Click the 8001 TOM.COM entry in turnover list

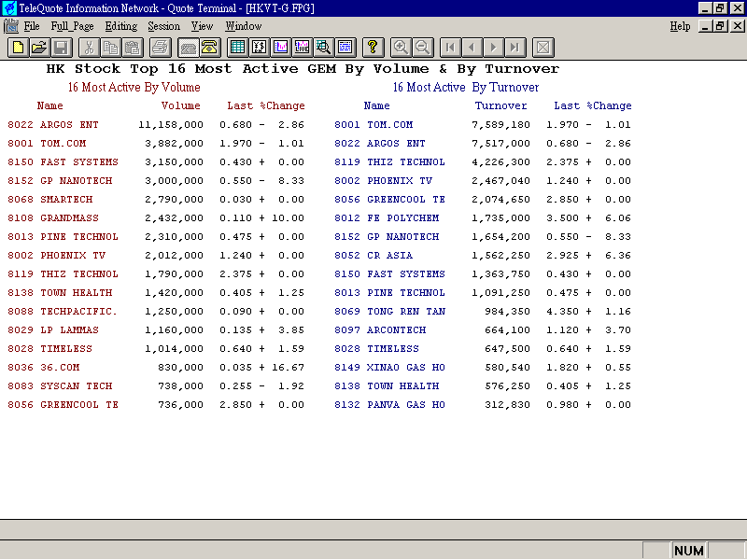(373, 125)
